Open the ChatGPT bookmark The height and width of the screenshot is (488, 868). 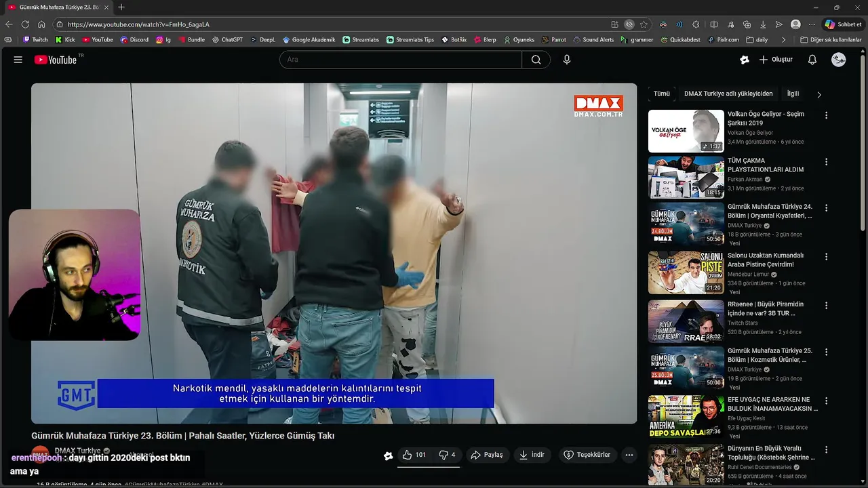tap(227, 40)
